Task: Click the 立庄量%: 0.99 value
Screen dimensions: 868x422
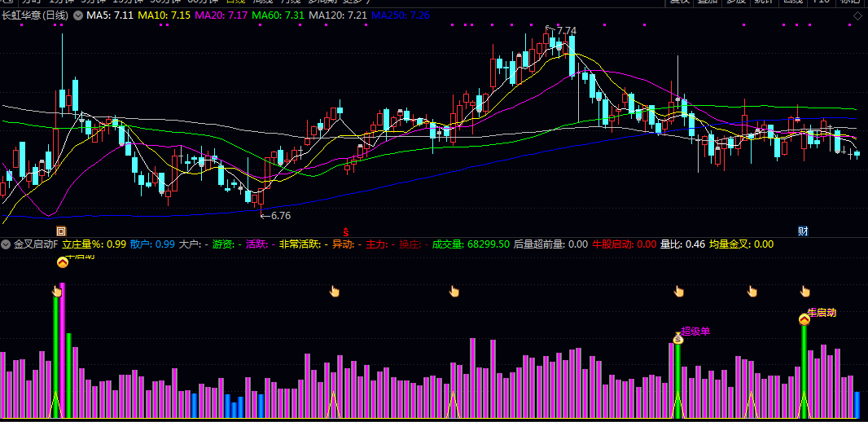Action: click(94, 244)
